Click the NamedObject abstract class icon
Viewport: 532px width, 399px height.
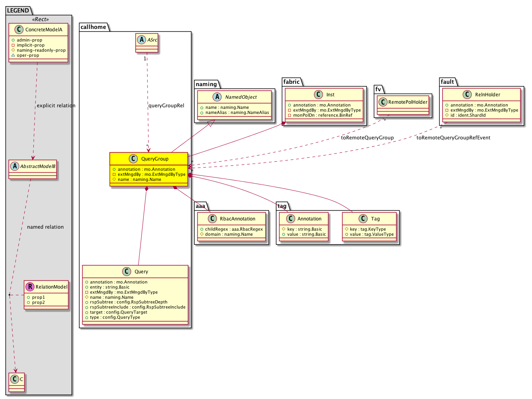217,97
